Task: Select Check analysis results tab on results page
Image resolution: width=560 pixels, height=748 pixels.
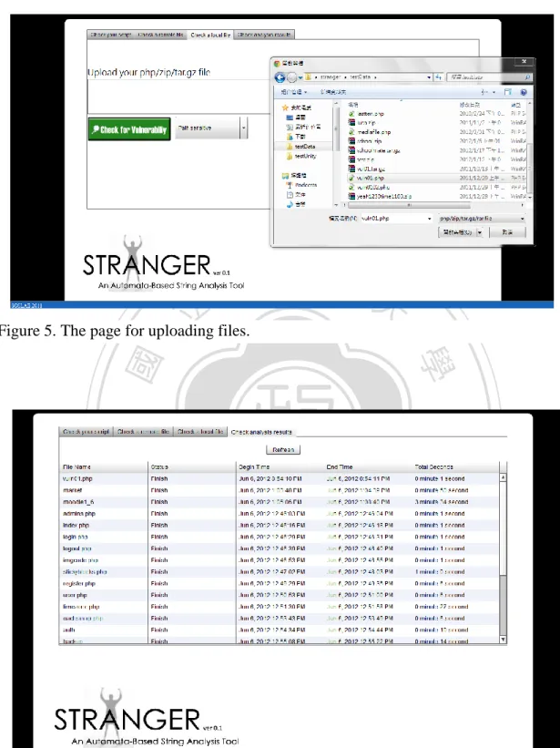Action: [261, 432]
